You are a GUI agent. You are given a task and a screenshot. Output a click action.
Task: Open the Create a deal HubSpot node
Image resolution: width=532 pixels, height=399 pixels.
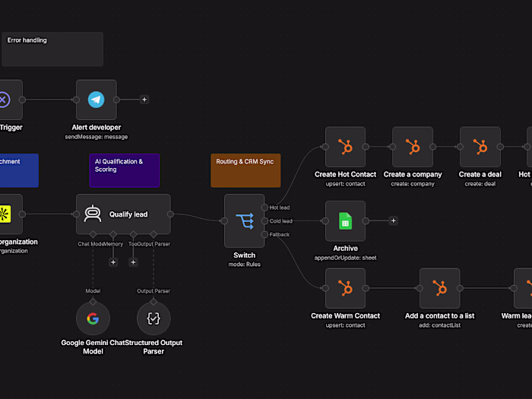[x=480, y=147]
